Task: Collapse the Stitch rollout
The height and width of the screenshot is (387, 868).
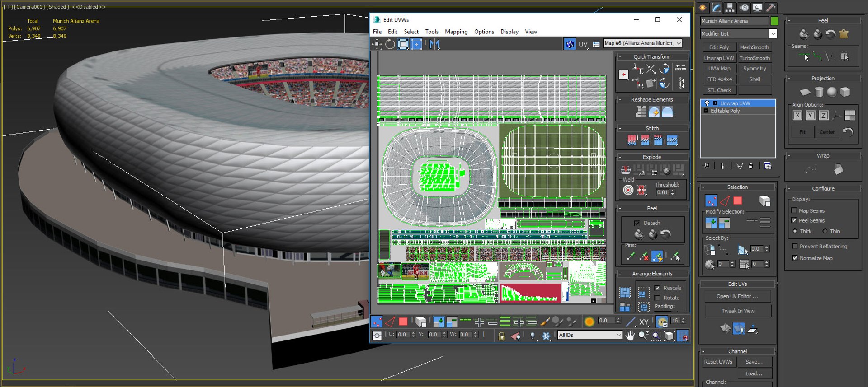Action: 652,128
